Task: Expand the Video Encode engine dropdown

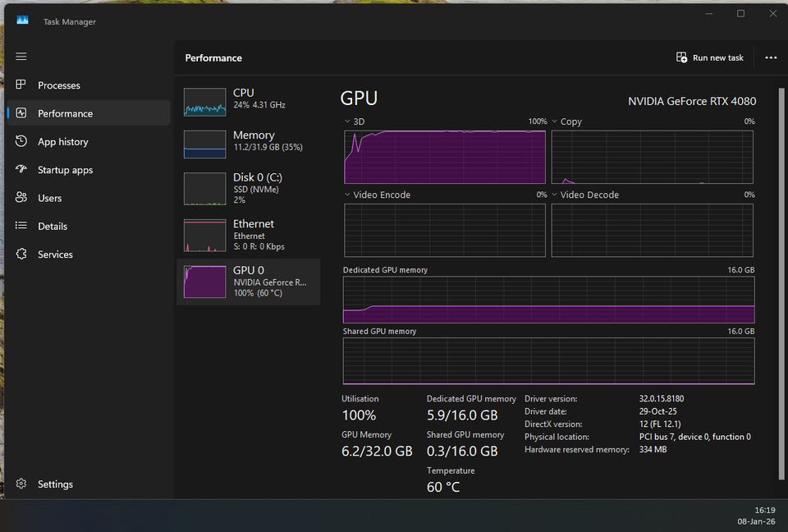Action: 348,195
